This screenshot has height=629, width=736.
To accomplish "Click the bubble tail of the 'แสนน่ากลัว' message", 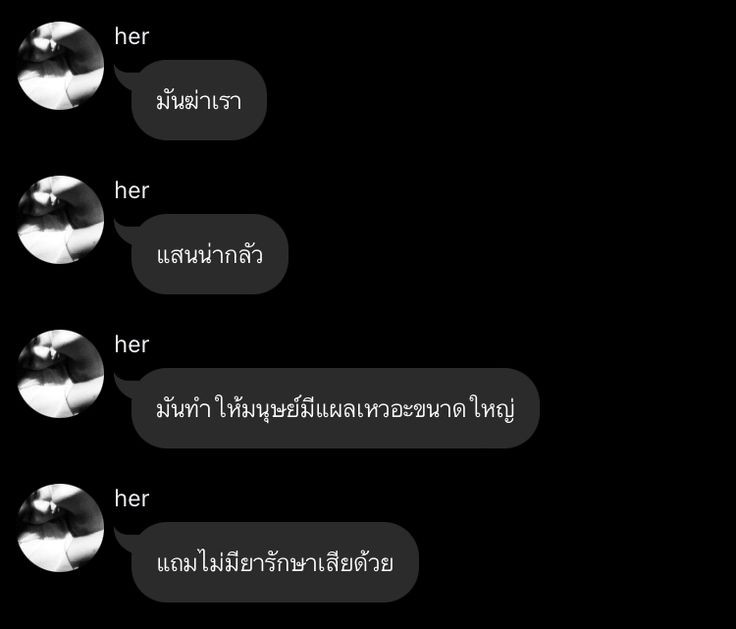I will coord(124,229).
